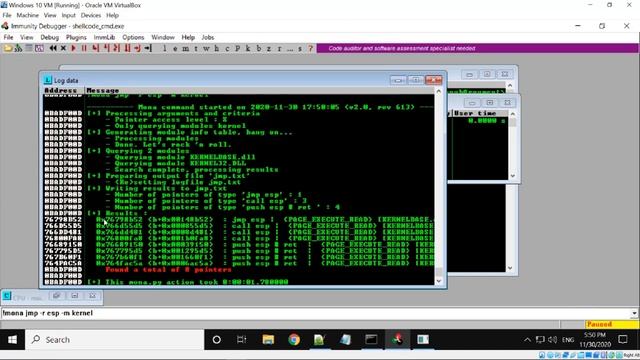Open the Options menu
Viewport: 640px width, 360px height.
coord(133,37)
